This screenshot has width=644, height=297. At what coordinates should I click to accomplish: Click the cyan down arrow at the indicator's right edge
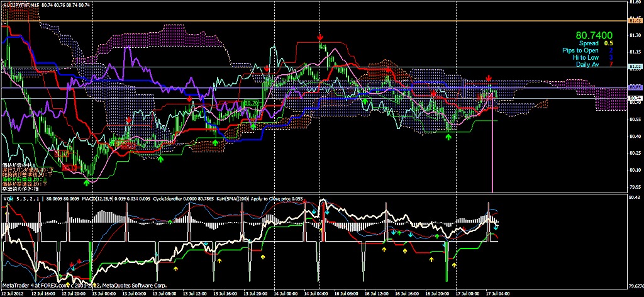point(497,227)
